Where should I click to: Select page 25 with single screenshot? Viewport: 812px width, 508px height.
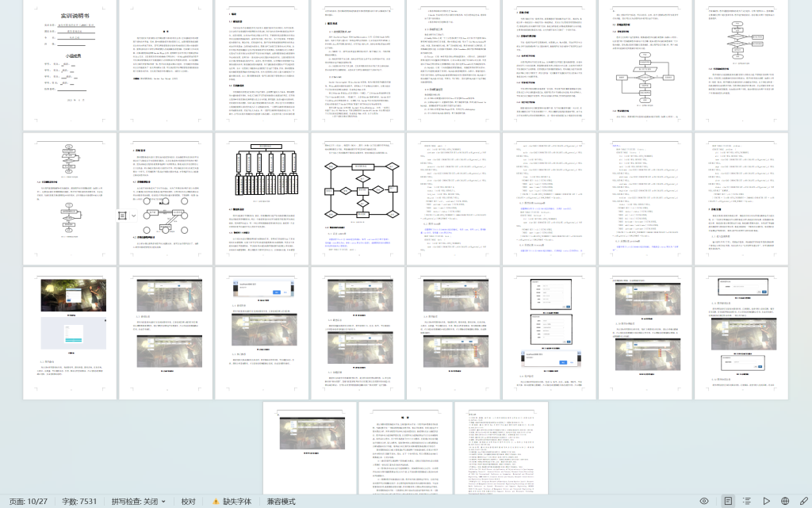point(310,449)
